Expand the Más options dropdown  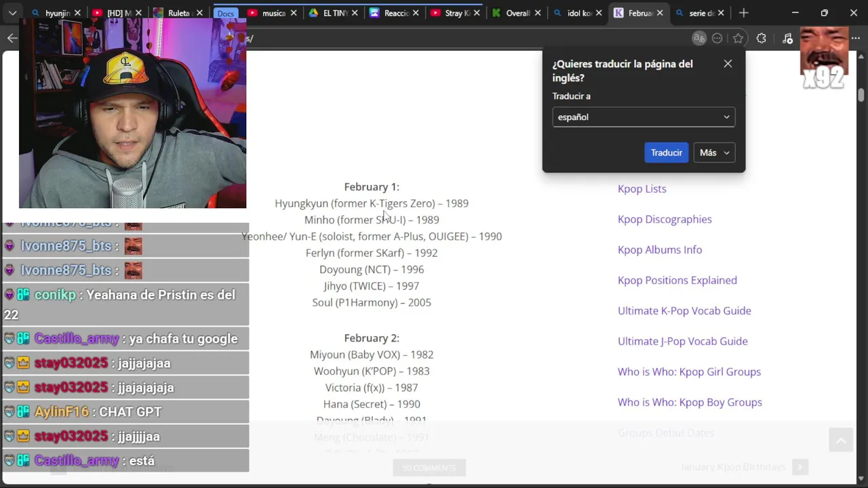(x=714, y=152)
